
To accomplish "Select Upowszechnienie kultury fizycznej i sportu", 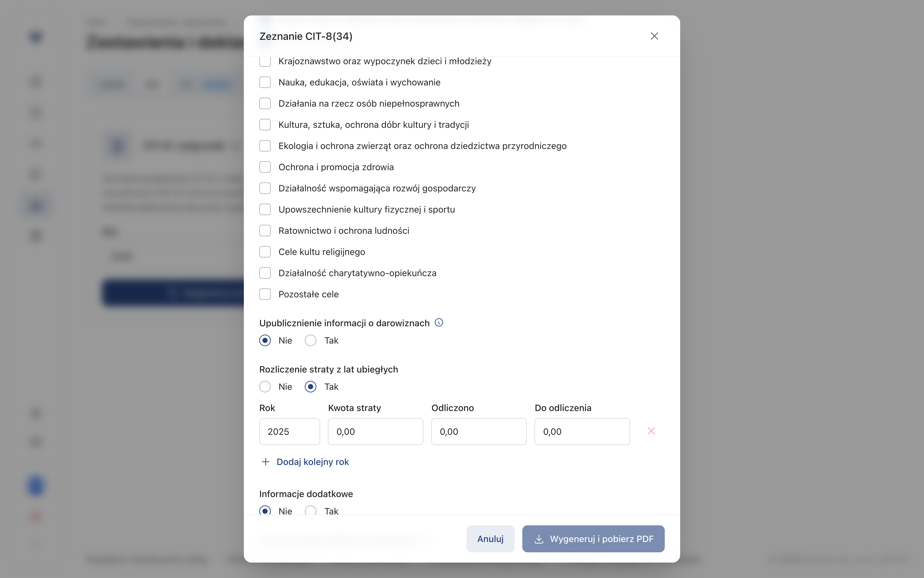I will point(265,210).
